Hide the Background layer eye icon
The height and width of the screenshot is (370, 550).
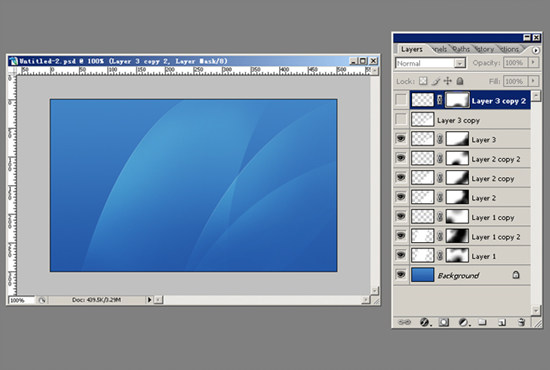(401, 275)
